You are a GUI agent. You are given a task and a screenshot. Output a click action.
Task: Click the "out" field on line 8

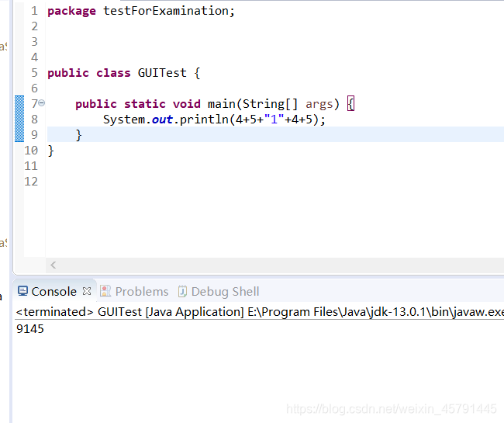click(162, 120)
